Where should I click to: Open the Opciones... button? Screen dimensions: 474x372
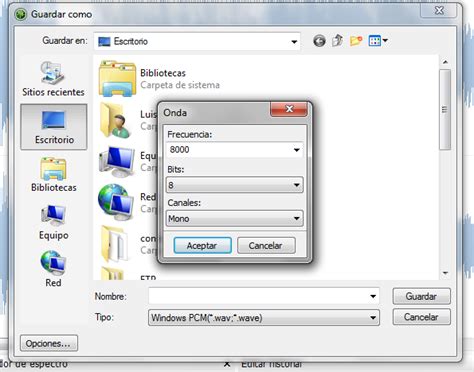click(49, 343)
